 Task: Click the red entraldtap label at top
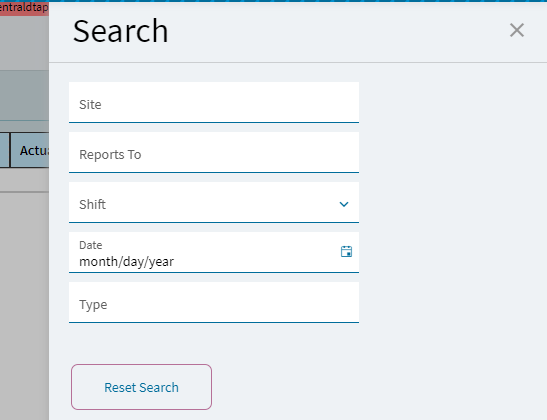pyautogui.click(x=24, y=8)
